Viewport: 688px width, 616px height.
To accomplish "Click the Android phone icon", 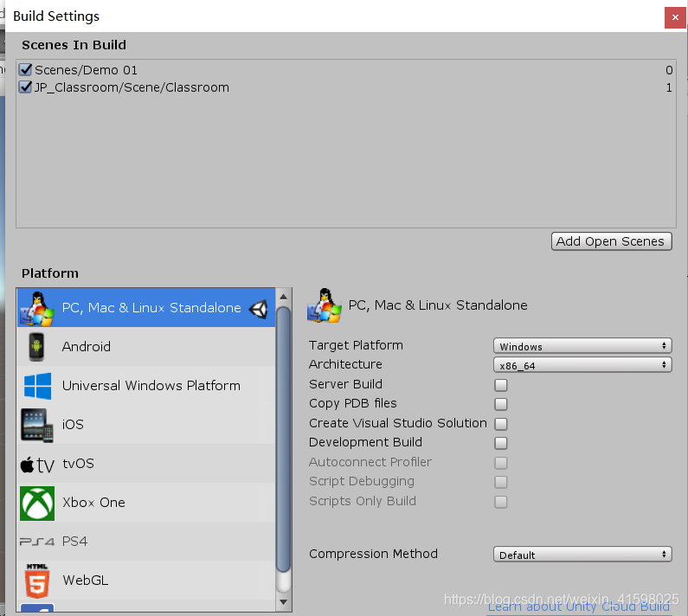I will pos(37,347).
